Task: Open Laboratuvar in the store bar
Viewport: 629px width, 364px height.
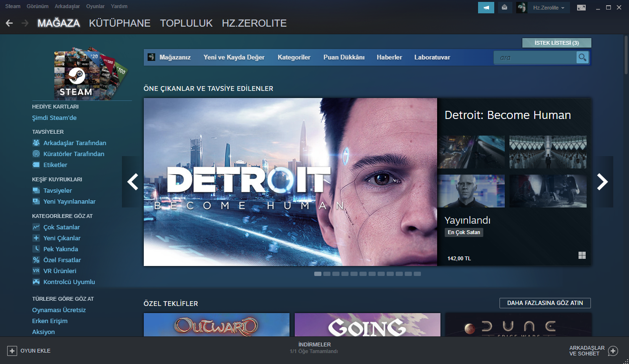Action: (432, 58)
